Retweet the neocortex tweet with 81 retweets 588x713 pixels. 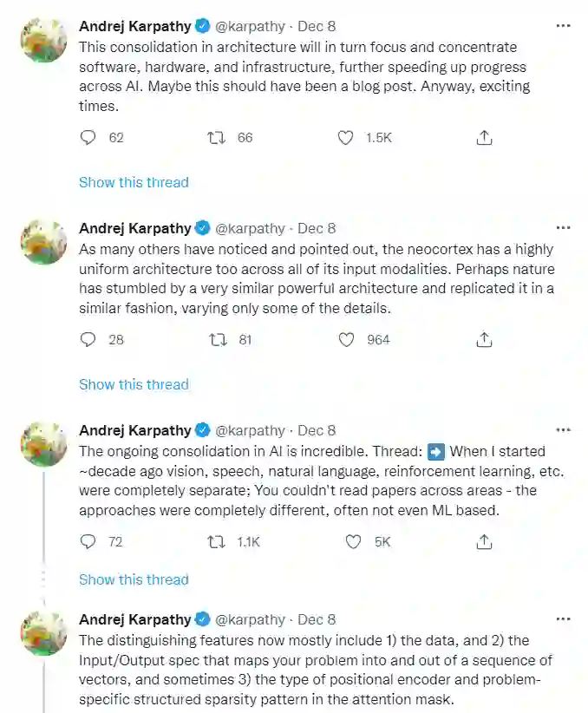(x=217, y=339)
